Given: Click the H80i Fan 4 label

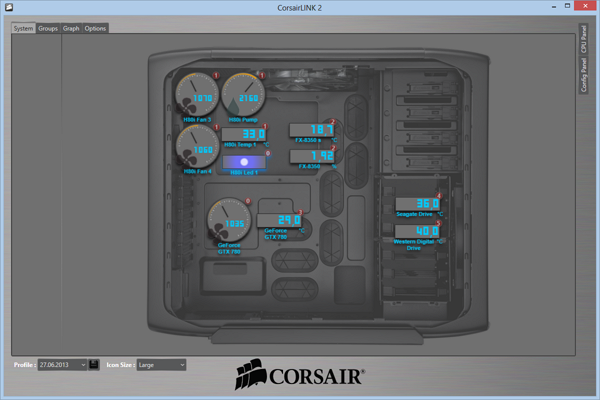Looking at the screenshot, I should 197,171.
